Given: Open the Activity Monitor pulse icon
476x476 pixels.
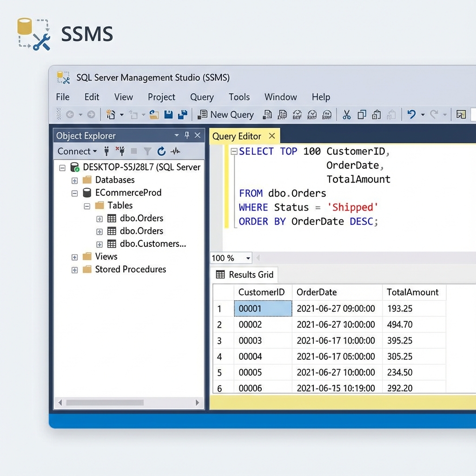Looking at the screenshot, I should pyautogui.click(x=175, y=151).
